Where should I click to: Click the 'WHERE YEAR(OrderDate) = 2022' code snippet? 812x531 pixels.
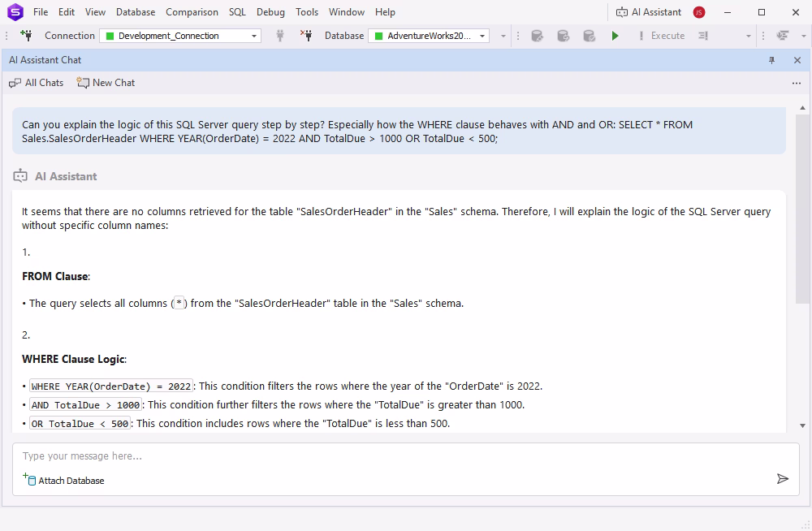(110, 386)
